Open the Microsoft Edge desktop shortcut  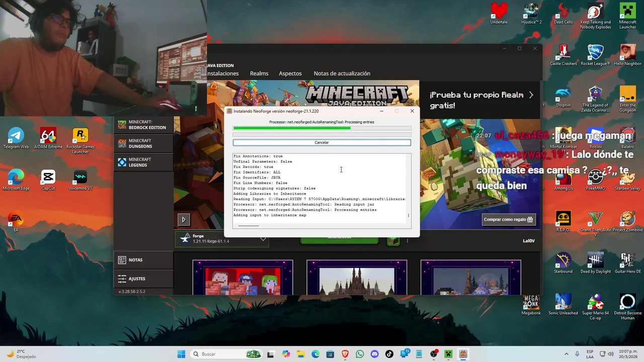(16, 180)
